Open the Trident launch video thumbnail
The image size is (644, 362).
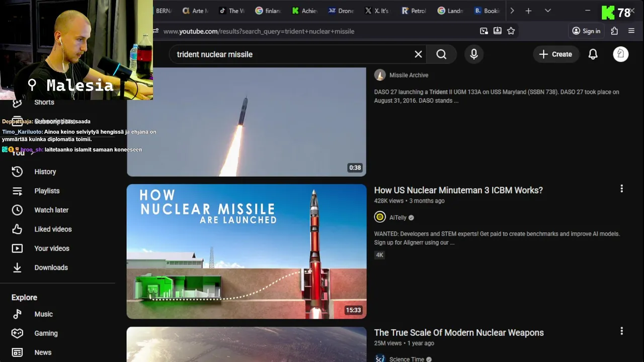tap(247, 122)
